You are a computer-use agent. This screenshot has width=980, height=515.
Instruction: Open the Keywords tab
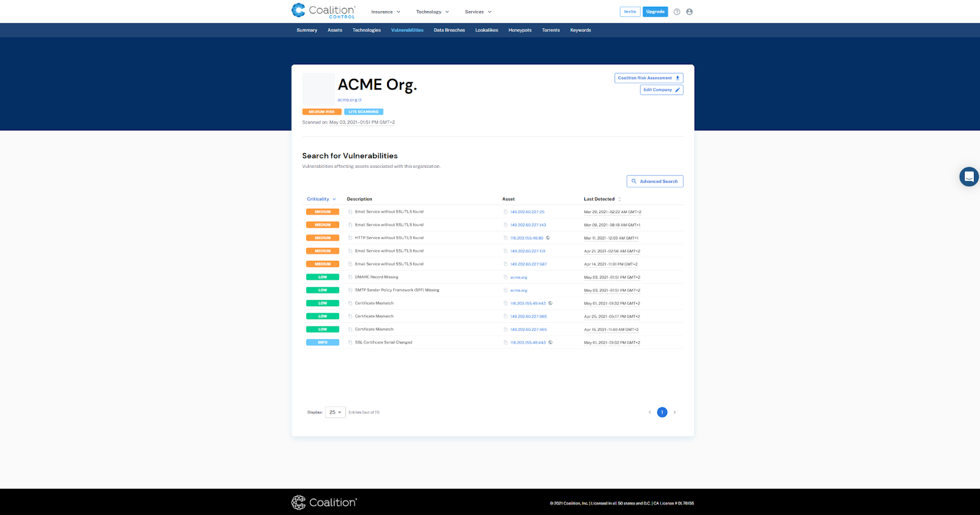pos(581,30)
